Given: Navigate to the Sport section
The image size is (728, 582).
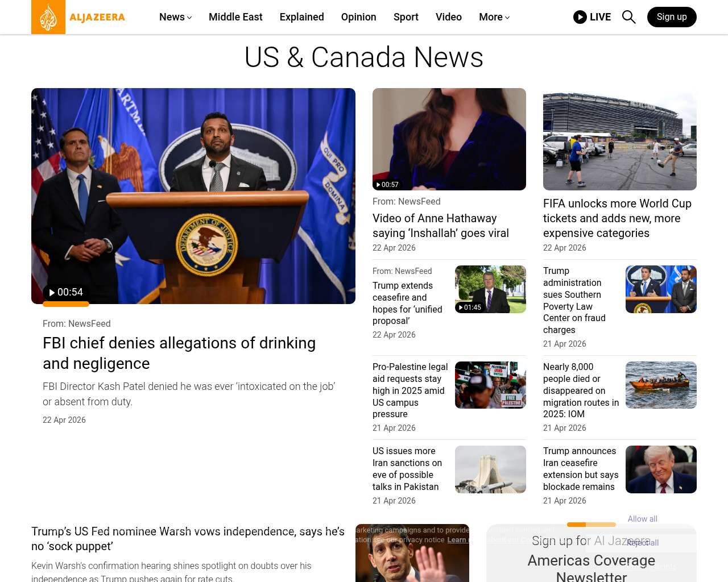Looking at the screenshot, I should [x=406, y=17].
